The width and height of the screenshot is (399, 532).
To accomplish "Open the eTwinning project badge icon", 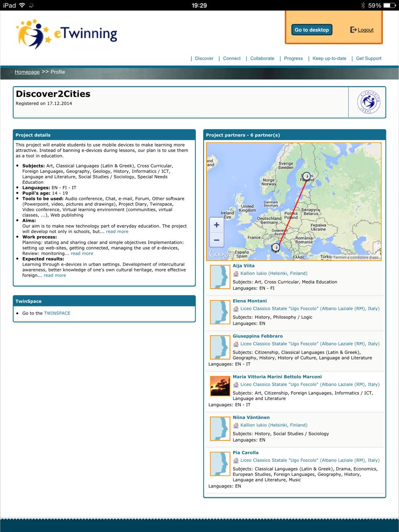I will (x=369, y=101).
